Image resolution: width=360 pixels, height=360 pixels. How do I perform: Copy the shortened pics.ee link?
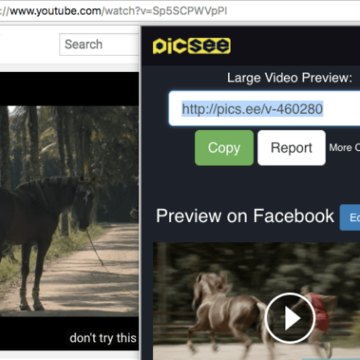tap(224, 148)
